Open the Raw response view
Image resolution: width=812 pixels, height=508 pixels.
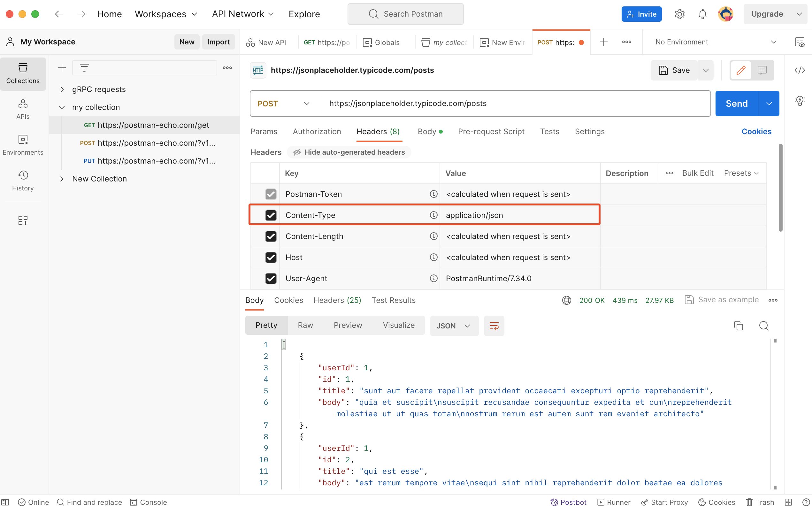pos(305,325)
